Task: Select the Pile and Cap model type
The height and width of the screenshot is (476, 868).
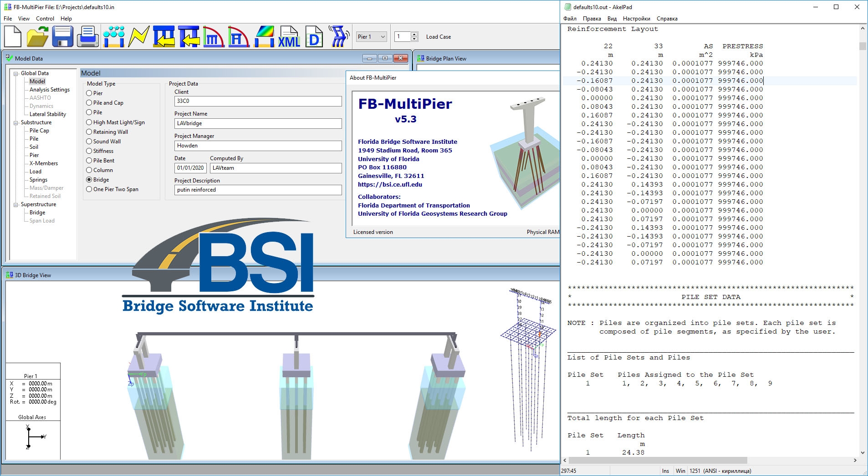Action: coord(89,102)
